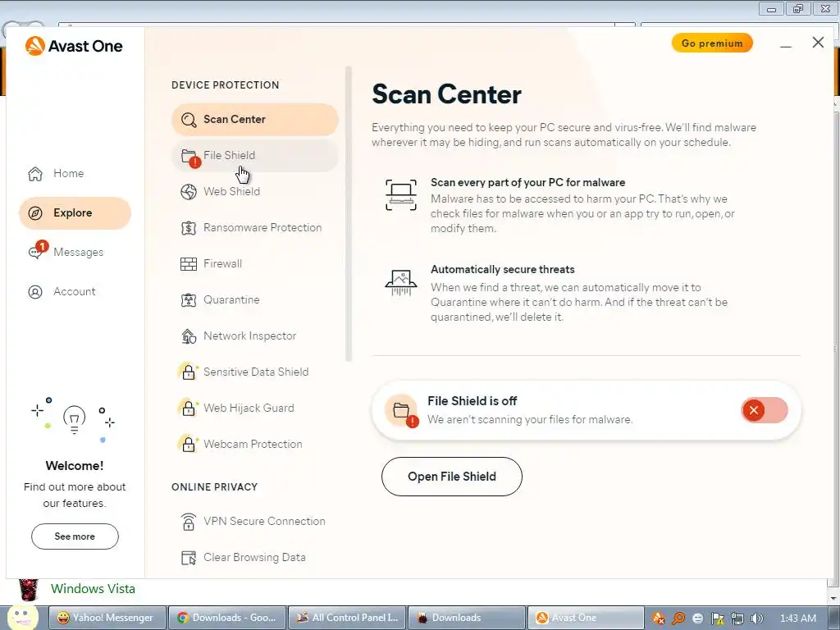Select the Explore menu item
This screenshot has width=840, height=630.
(x=75, y=213)
